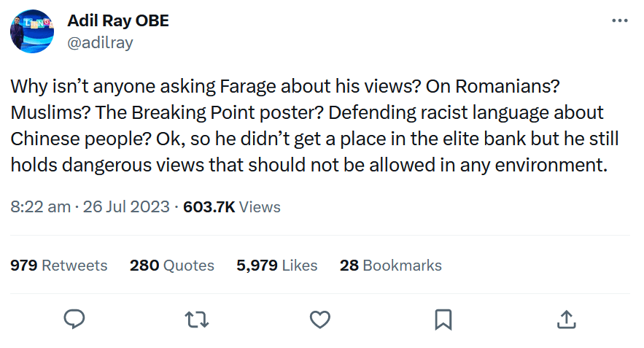View the 979 Retweets list
Image resolution: width=644 pixels, height=348 pixels.
coord(59,266)
